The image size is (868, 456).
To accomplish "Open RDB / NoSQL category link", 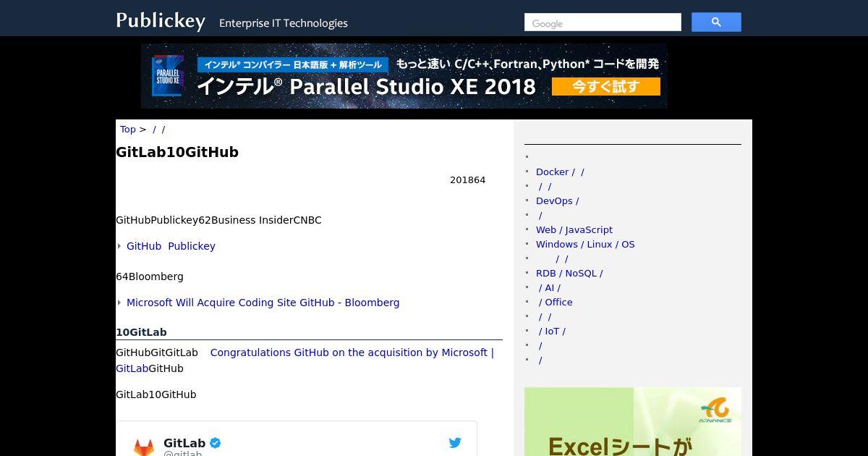I will click(x=569, y=273).
